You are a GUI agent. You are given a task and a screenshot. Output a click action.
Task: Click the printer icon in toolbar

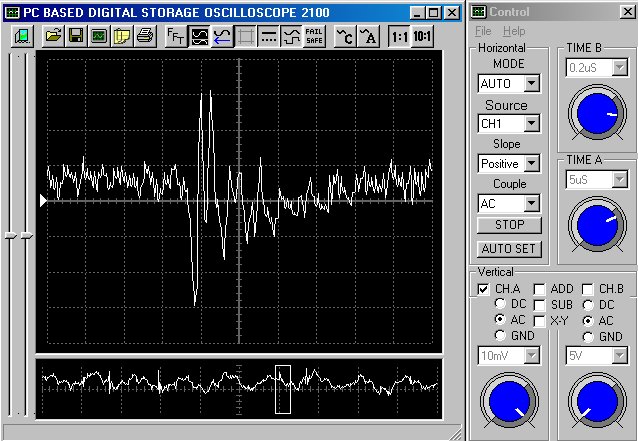145,36
